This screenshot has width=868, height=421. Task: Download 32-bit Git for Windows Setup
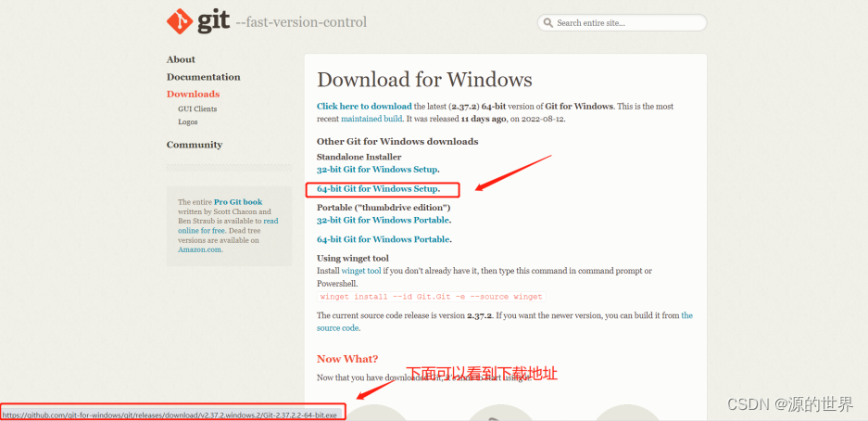point(377,170)
